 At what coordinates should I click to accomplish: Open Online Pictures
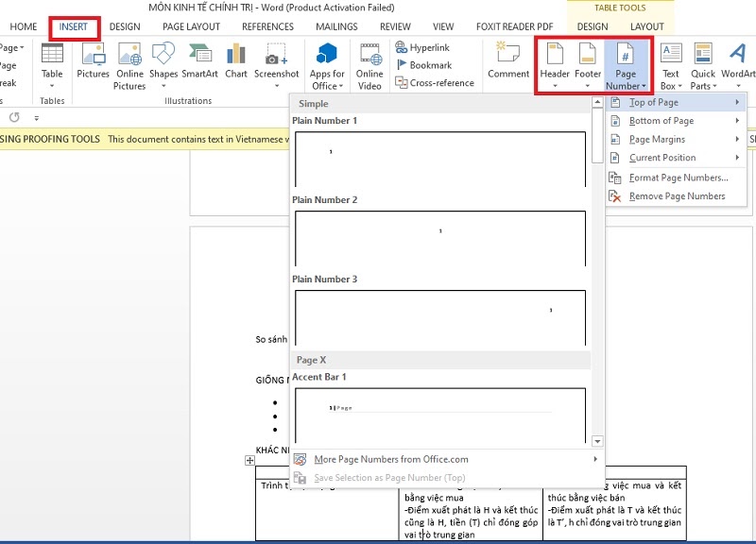[x=129, y=66]
